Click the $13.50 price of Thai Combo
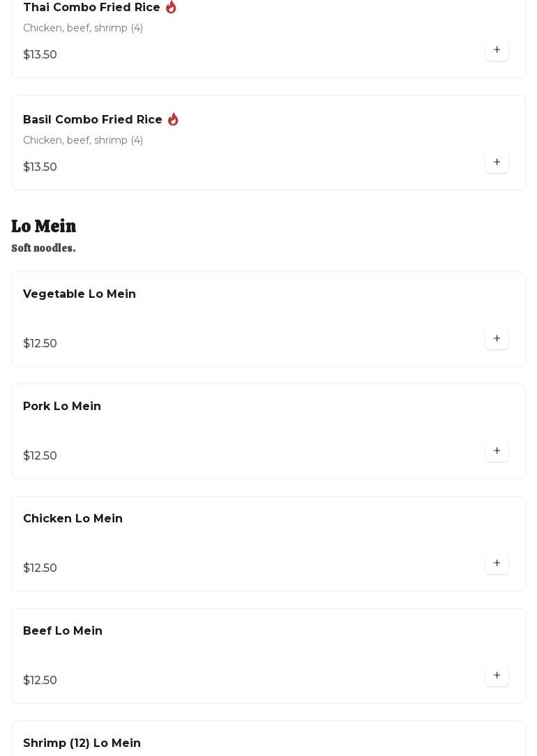Image resolution: width=537 pixels, height=756 pixels. (40, 55)
